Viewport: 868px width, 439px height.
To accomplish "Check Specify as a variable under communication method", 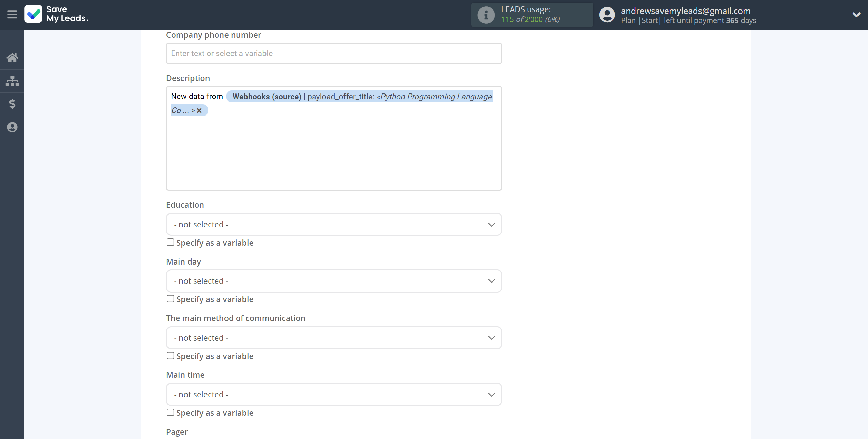I will (171, 356).
